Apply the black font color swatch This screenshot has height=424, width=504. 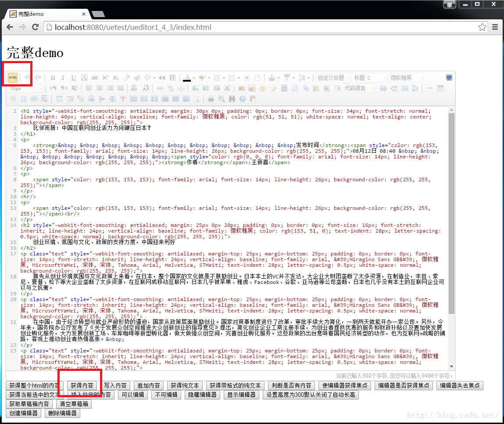click(187, 78)
